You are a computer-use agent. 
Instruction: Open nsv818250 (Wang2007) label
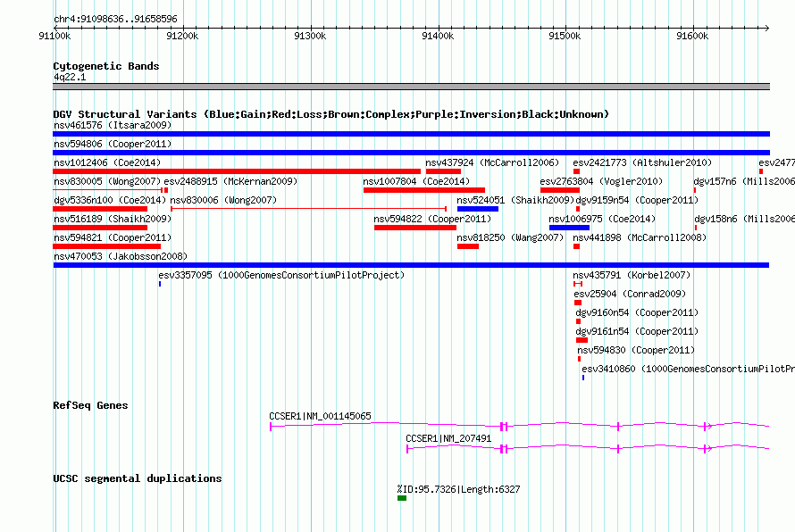pyautogui.click(x=510, y=237)
